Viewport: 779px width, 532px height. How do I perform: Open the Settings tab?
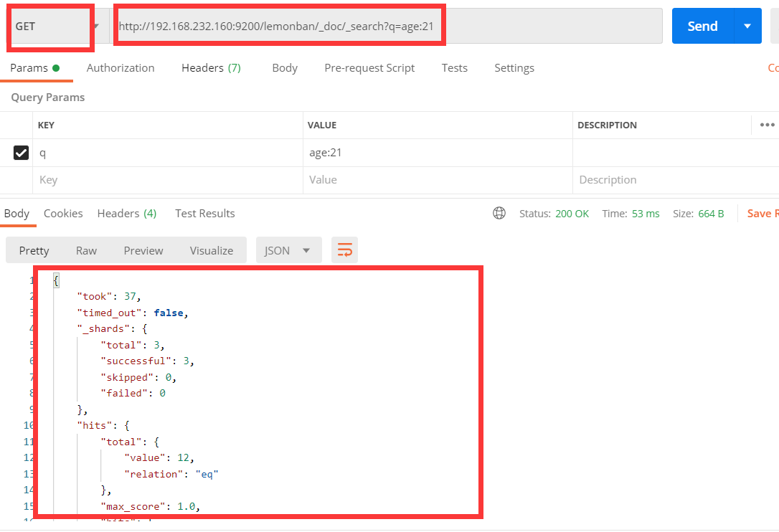click(x=514, y=68)
